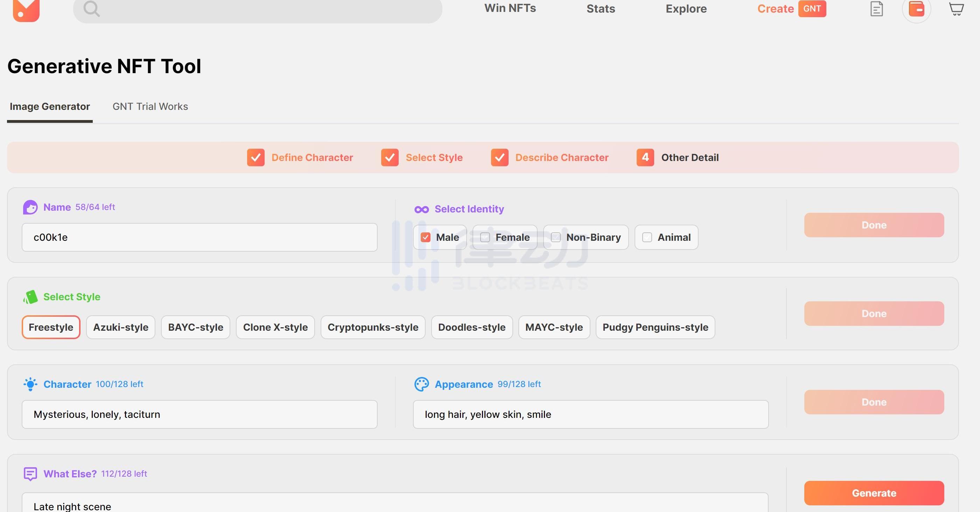Select the Pudgy Penguins-style option
The height and width of the screenshot is (512, 980).
[x=655, y=327]
